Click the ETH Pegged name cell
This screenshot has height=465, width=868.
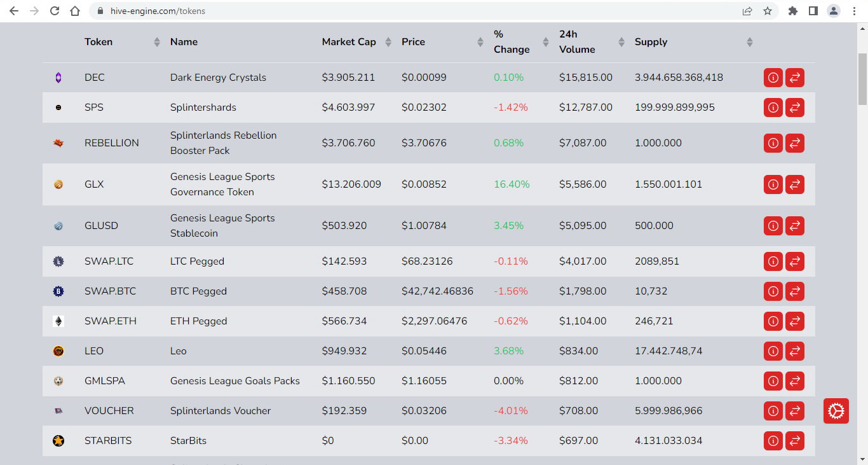[x=198, y=321]
